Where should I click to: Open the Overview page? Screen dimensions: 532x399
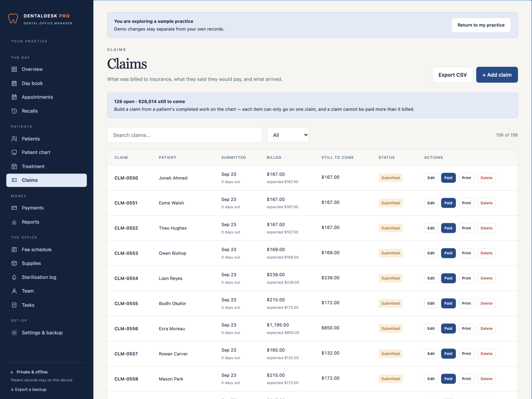(x=47, y=69)
